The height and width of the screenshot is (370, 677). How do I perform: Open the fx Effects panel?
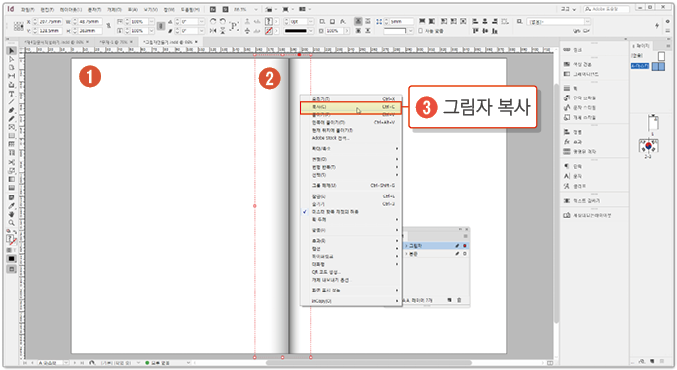pyautogui.click(x=573, y=142)
